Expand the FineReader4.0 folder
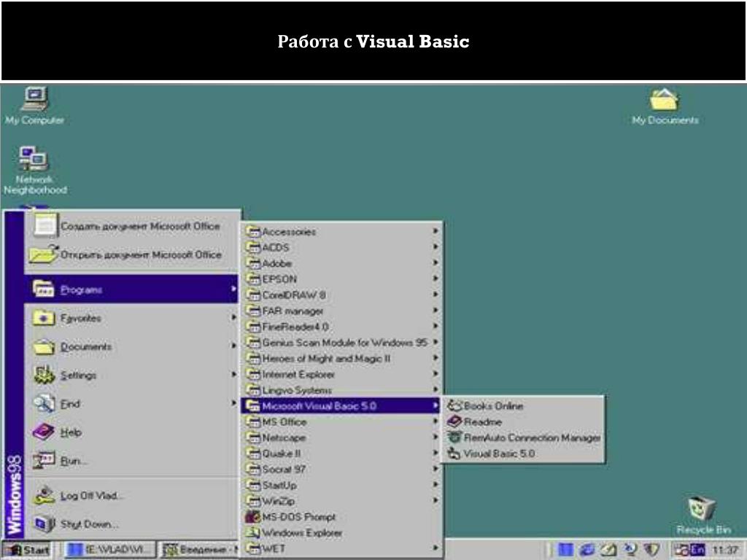This screenshot has height=560, width=747. [x=341, y=327]
